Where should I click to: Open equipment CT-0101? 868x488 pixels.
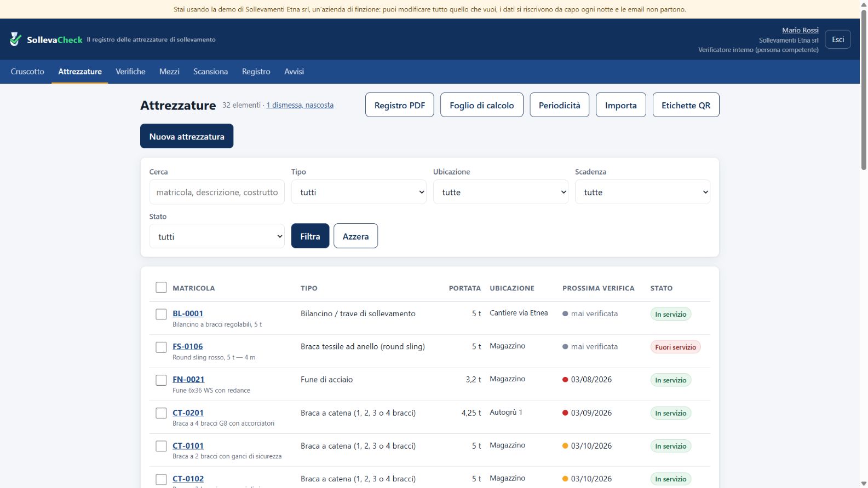[188, 446]
